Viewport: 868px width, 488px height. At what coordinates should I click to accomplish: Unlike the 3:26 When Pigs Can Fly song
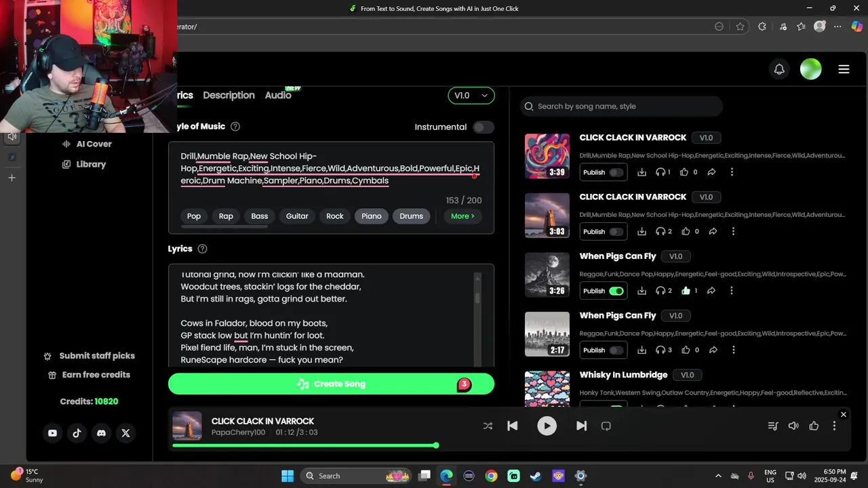point(686,291)
